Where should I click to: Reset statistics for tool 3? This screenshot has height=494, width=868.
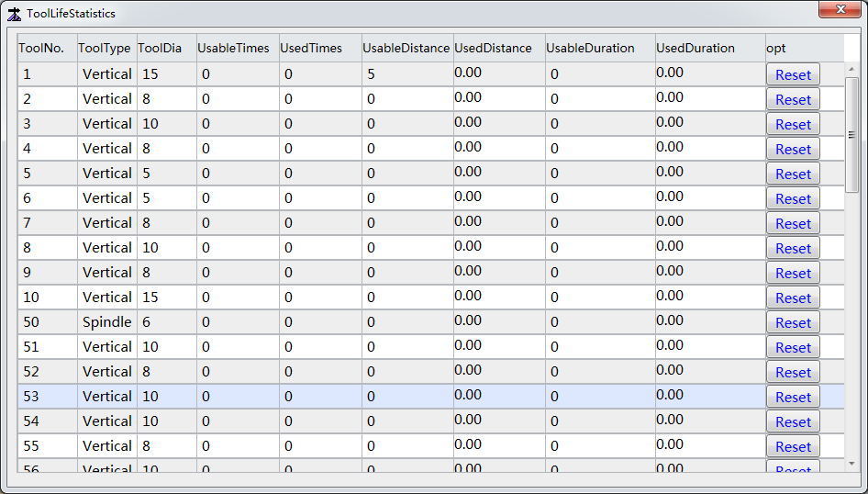click(793, 125)
